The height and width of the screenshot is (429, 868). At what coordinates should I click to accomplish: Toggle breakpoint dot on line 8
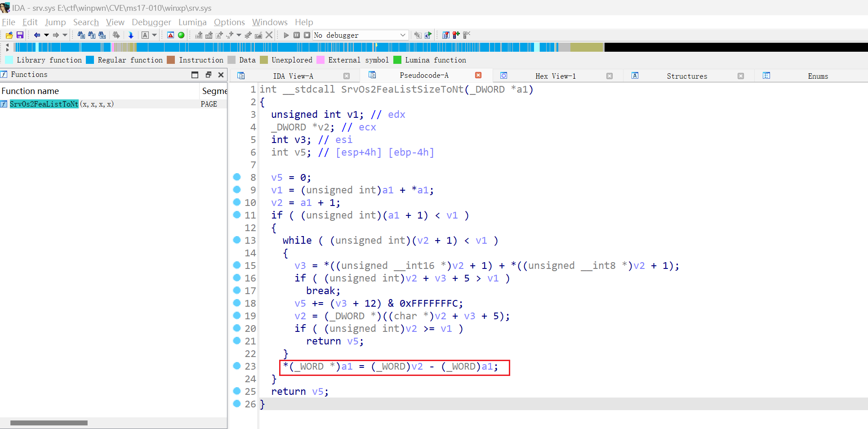click(237, 177)
